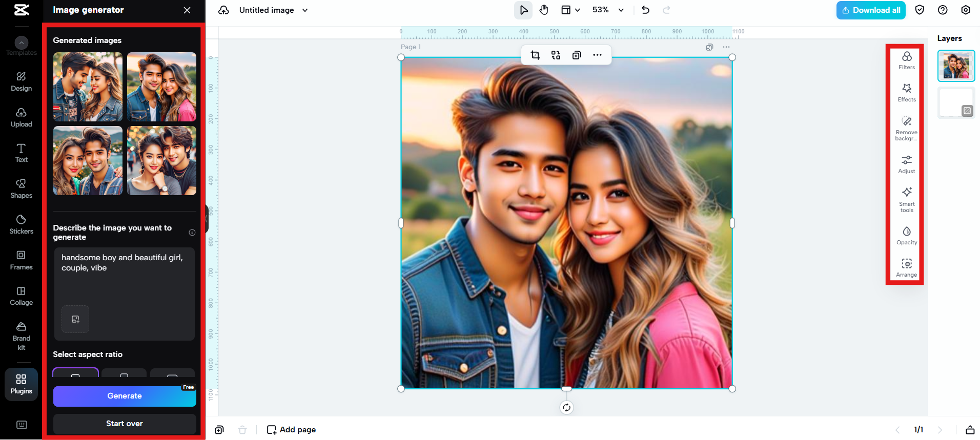Select the crop icon above the image
The width and height of the screenshot is (980, 440).
click(x=535, y=55)
